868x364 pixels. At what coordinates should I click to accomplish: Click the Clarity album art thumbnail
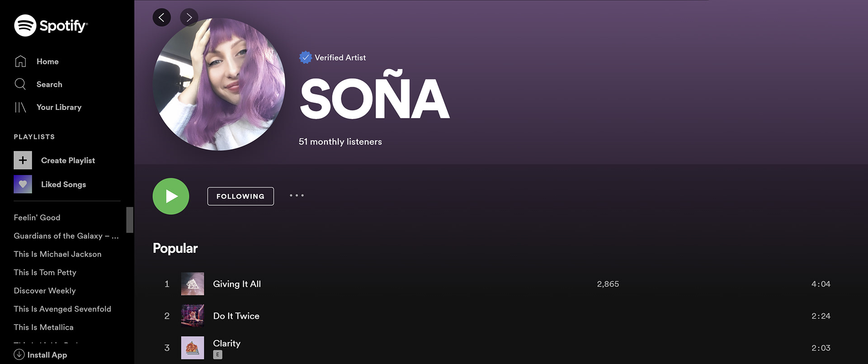tap(193, 348)
